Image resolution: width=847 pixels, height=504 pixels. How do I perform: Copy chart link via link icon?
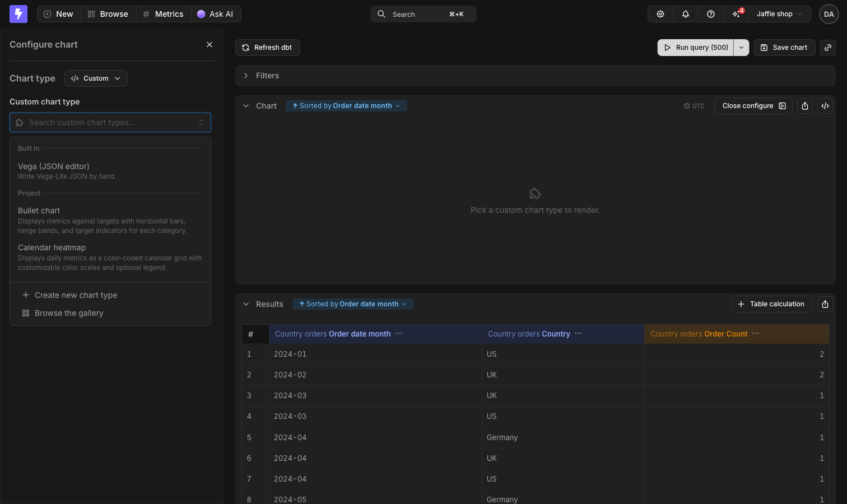(828, 48)
